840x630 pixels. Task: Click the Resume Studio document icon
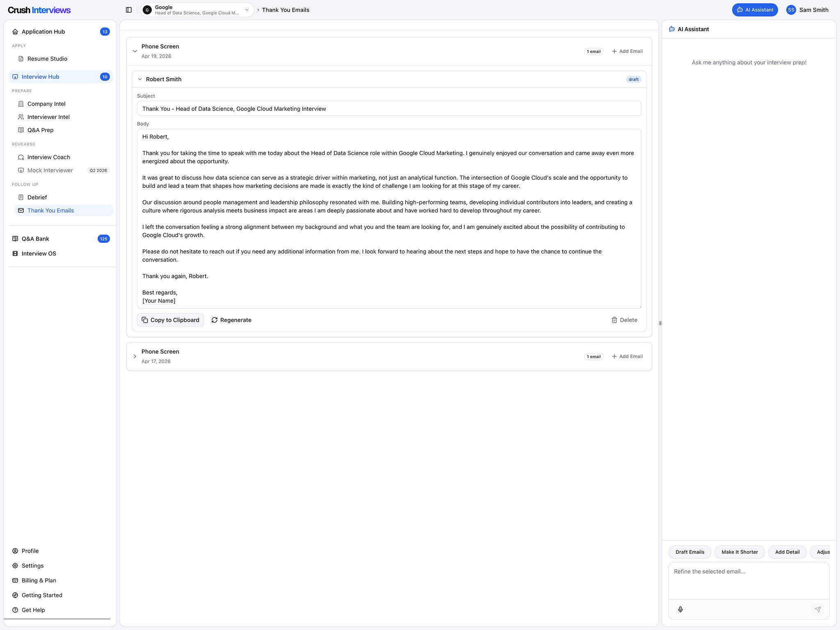click(21, 59)
